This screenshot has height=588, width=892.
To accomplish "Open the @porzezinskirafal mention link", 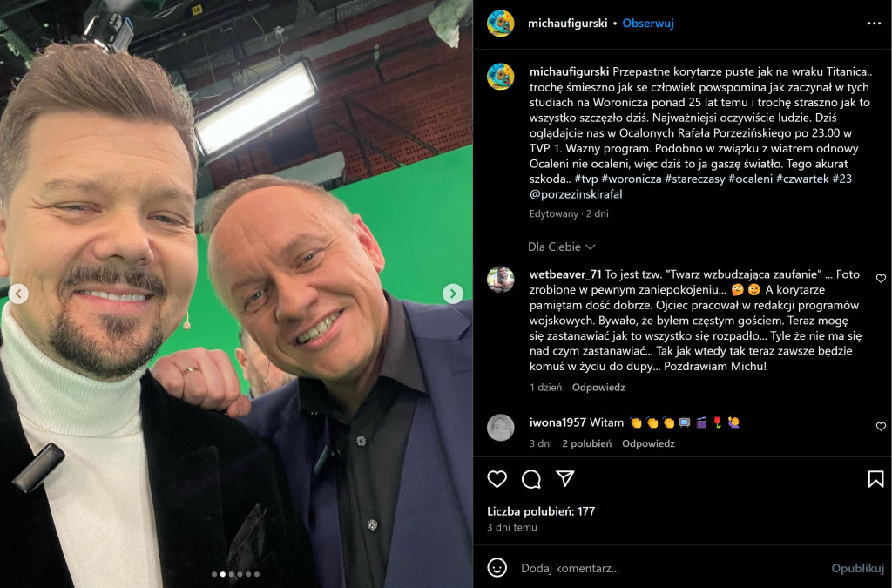I will coord(576,194).
